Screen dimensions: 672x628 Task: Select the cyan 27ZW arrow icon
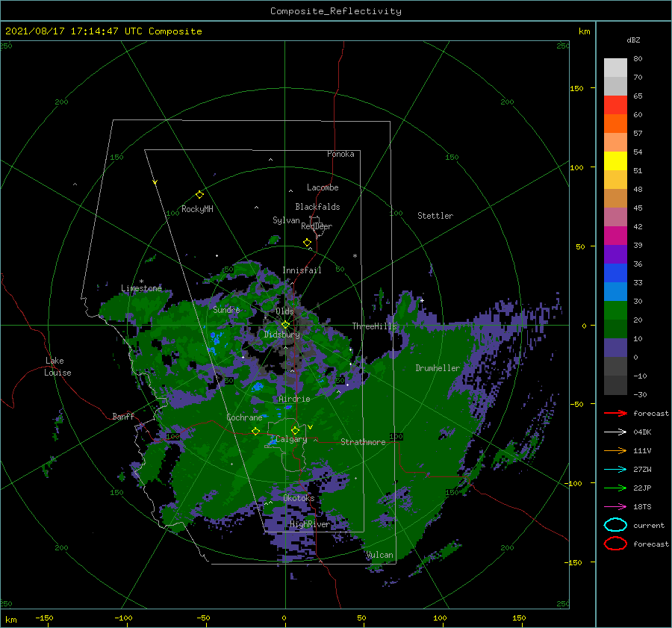(615, 470)
